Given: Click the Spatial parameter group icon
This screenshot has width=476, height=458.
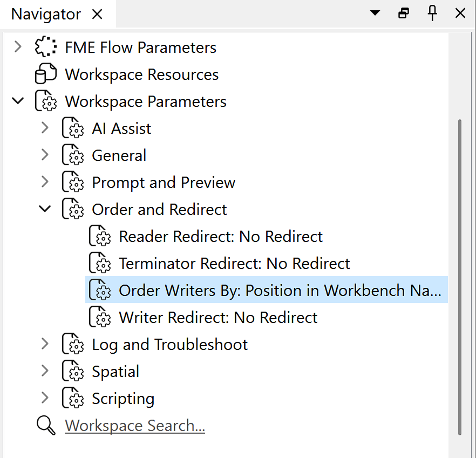Looking at the screenshot, I should (73, 371).
